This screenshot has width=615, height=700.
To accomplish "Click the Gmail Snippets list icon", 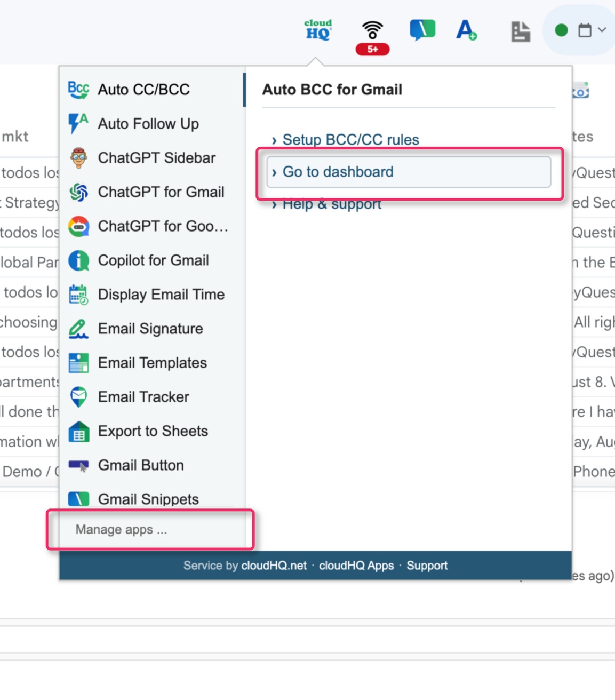I will (78, 498).
